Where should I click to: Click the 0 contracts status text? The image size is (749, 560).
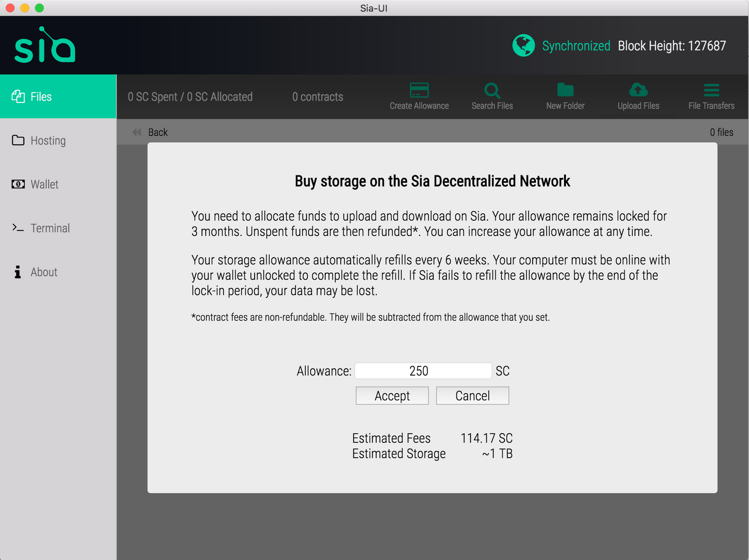click(x=317, y=97)
